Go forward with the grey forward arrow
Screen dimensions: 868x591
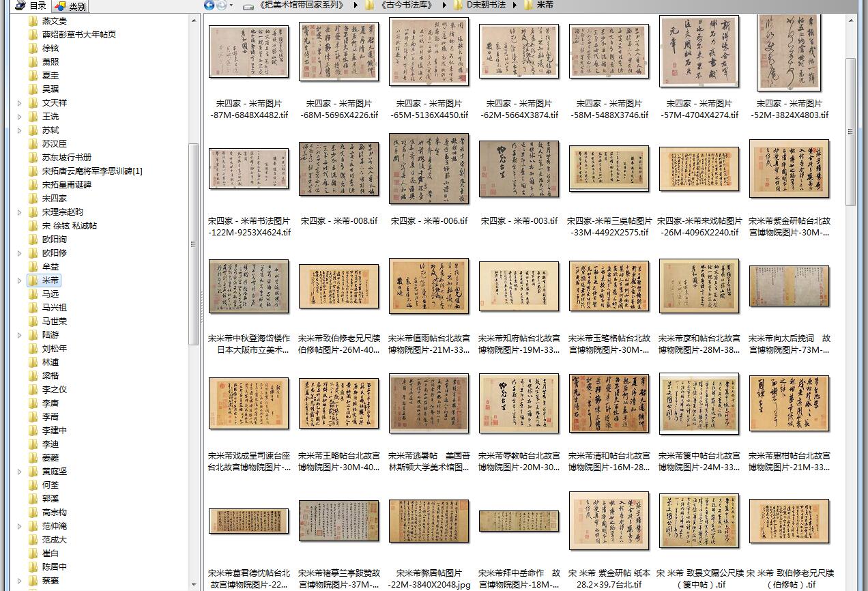[221, 5]
